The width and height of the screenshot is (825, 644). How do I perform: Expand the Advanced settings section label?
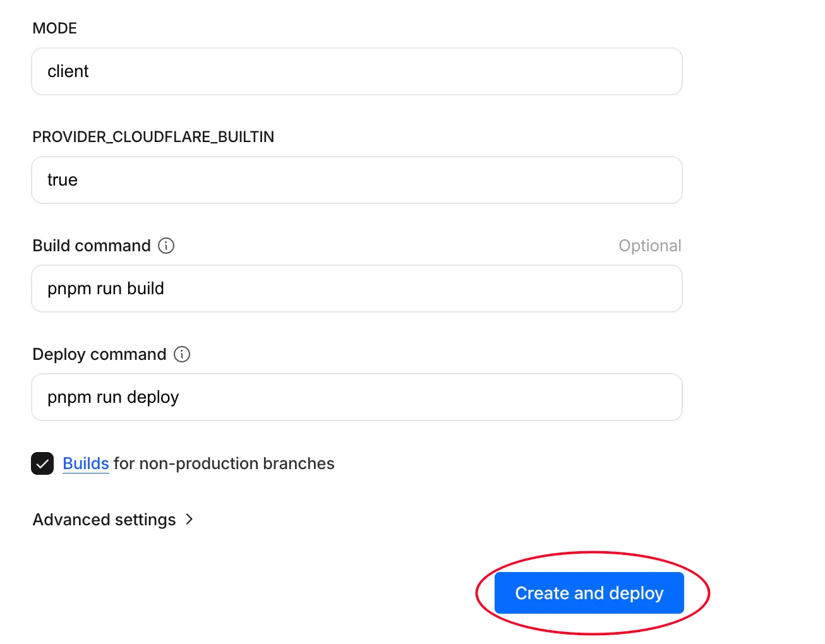coord(104,520)
